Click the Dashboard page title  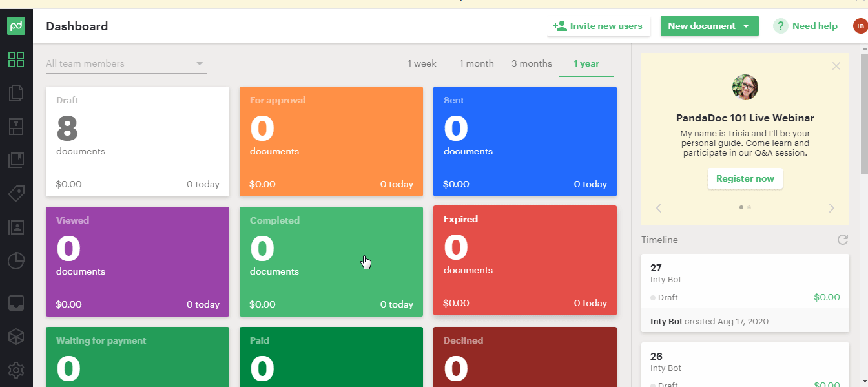point(77,26)
